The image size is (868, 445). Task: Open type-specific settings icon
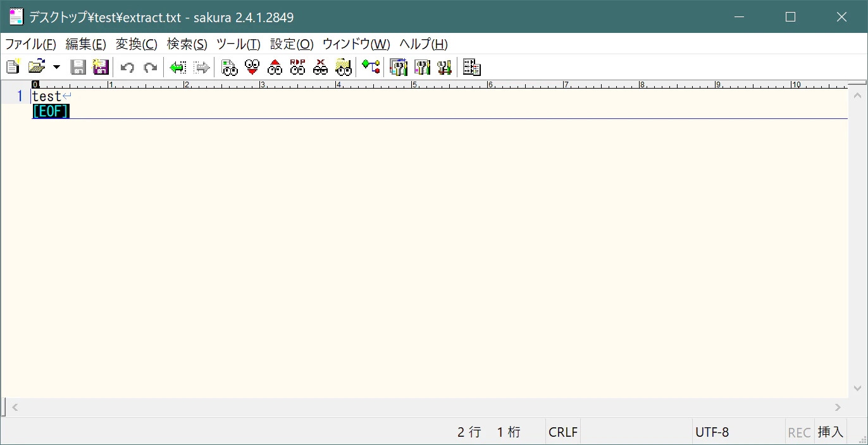pos(422,67)
